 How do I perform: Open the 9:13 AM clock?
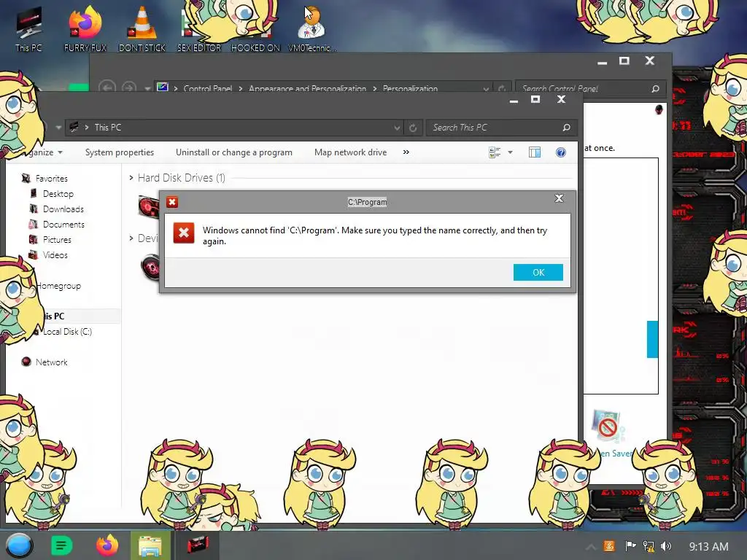click(x=708, y=547)
